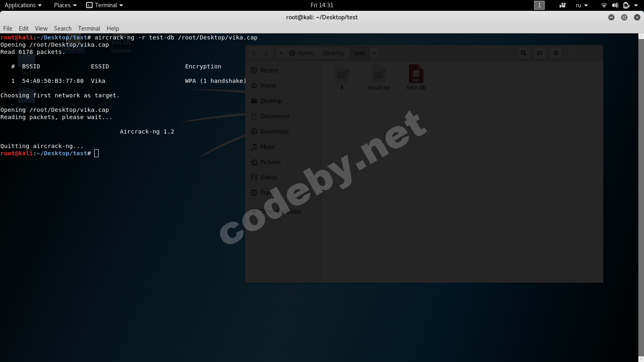The image size is (644, 362).
Task: Click the Wi-Fi status icon
Action: 604,5
